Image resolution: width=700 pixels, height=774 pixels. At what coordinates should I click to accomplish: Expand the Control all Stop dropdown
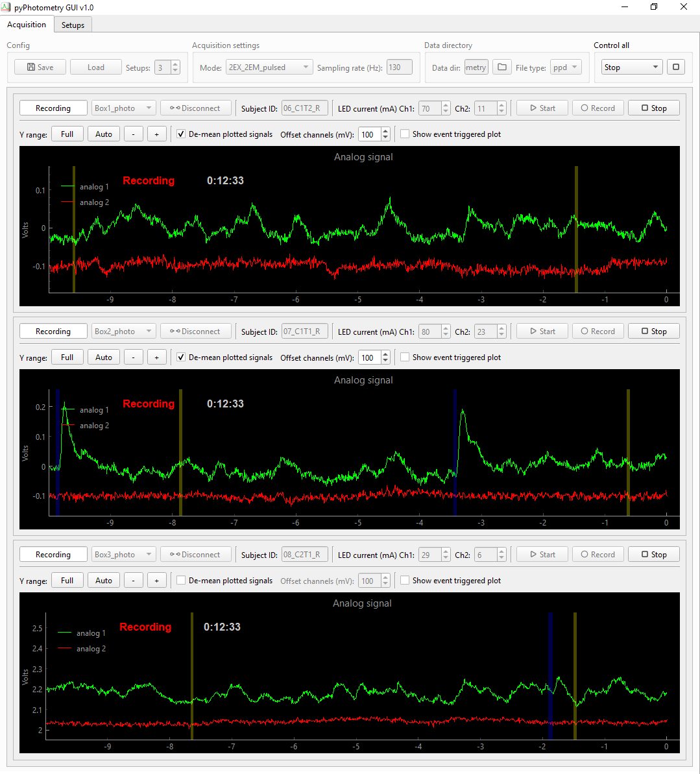pos(632,67)
